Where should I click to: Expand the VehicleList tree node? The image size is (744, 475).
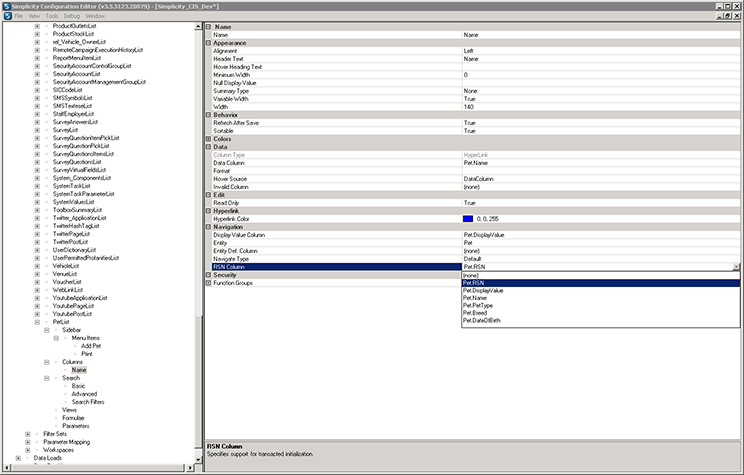(37, 266)
